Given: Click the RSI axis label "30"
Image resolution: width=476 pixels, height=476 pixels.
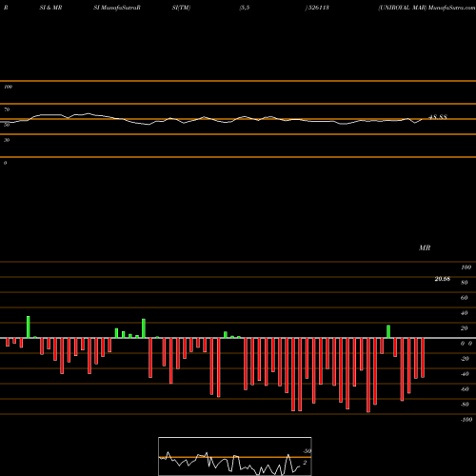Looking at the screenshot, I should tap(7, 140).
